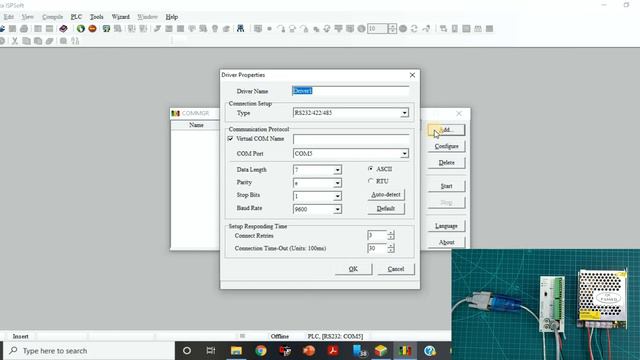Viewport: 640px width, 360px height.
Task: Click the PLC RS232 COM5 status bar entry
Action: click(x=335, y=336)
